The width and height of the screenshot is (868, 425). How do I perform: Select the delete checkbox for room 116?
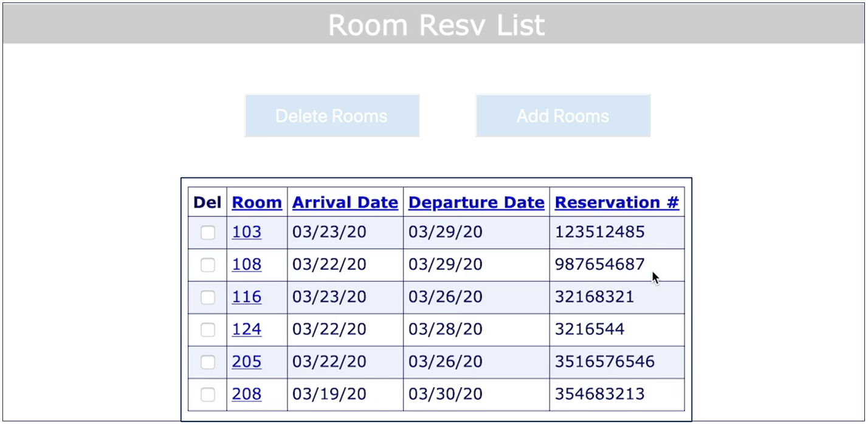click(x=208, y=297)
